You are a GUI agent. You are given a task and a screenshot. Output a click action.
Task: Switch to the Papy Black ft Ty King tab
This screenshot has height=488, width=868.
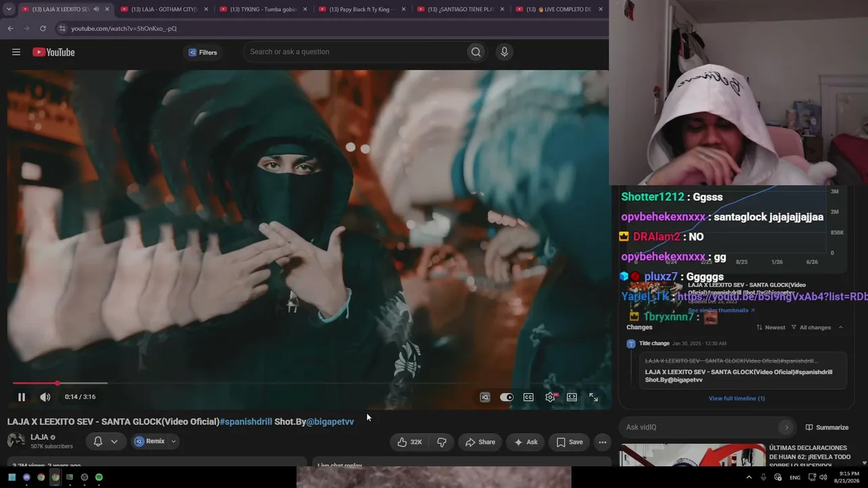tap(361, 9)
